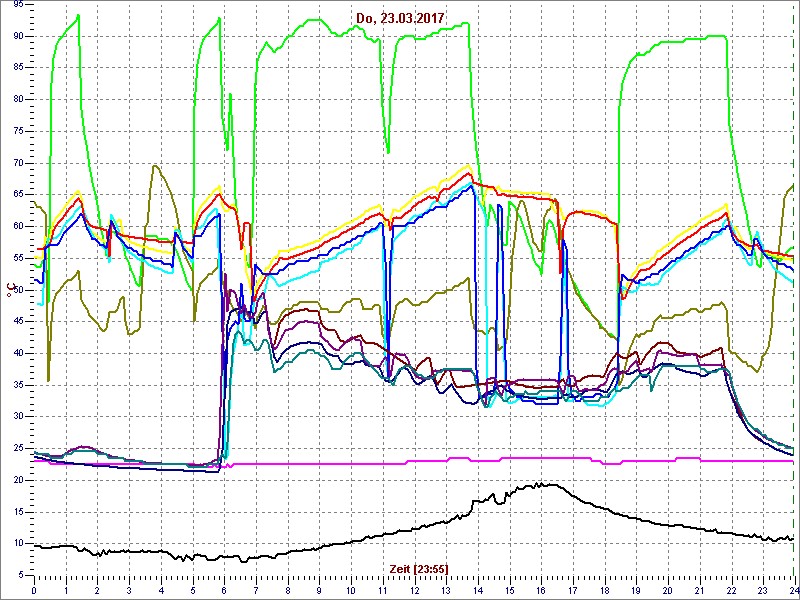Select the 70 value on the temperature axis
The width and height of the screenshot is (800, 600).
pyautogui.click(x=17, y=163)
